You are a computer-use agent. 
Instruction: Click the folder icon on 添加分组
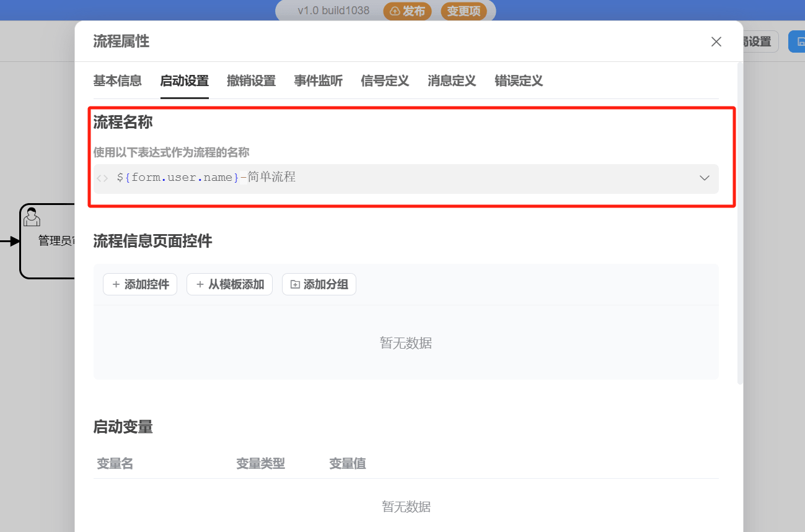pos(295,284)
